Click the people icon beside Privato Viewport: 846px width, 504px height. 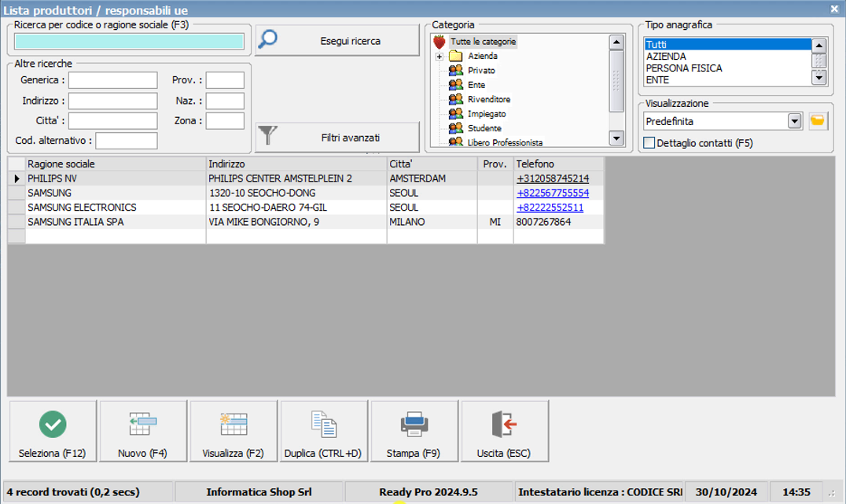pos(456,70)
